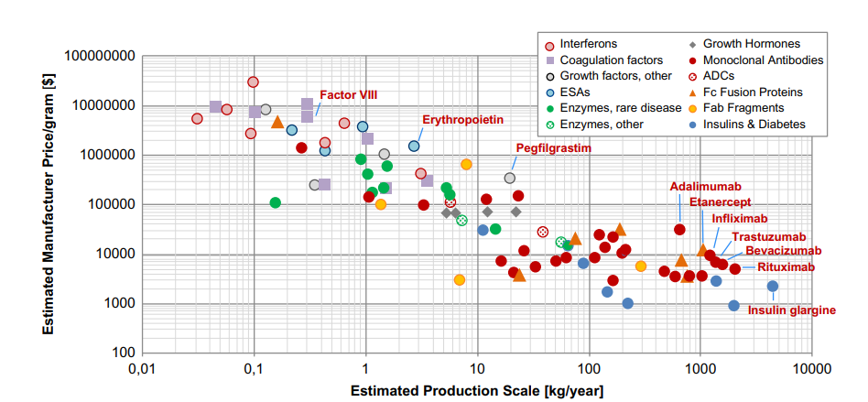Click the y-axis tick label 1000000
The image size is (868, 402).
[108, 156]
